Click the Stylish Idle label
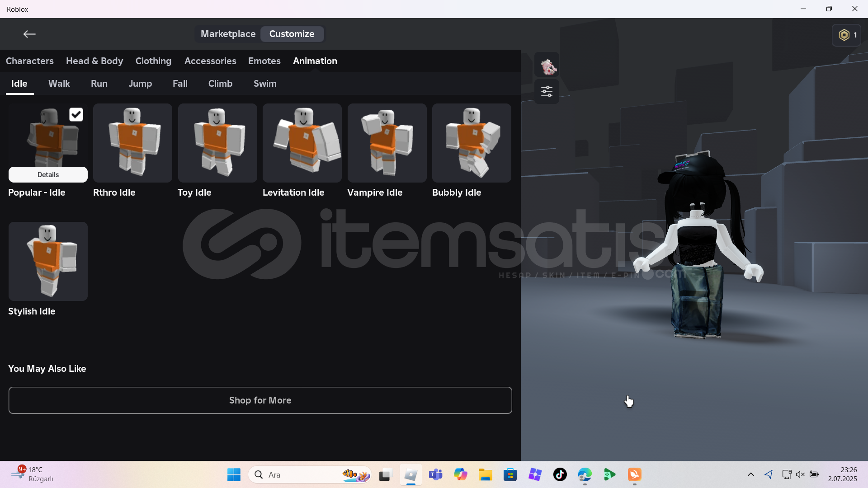 pyautogui.click(x=32, y=311)
